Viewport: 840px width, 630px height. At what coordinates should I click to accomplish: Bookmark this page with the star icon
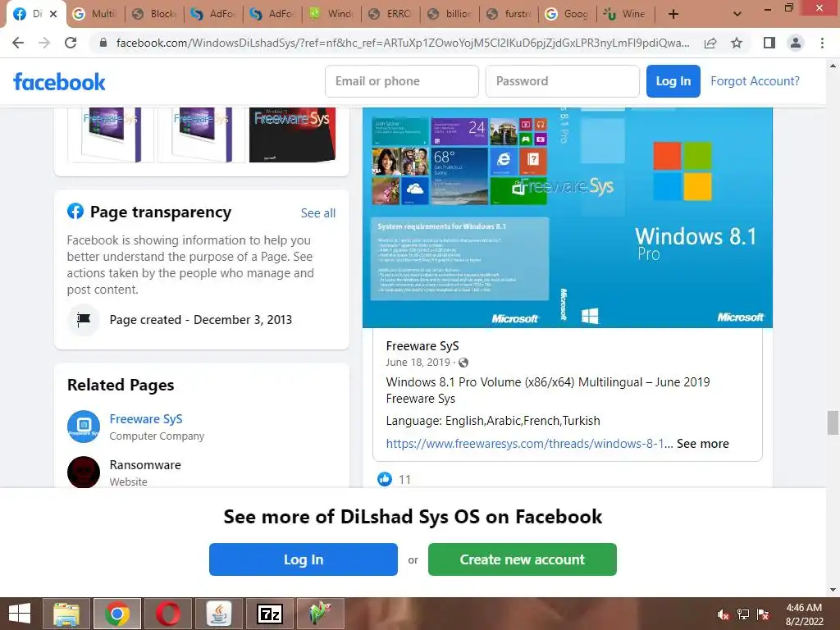tap(737, 43)
